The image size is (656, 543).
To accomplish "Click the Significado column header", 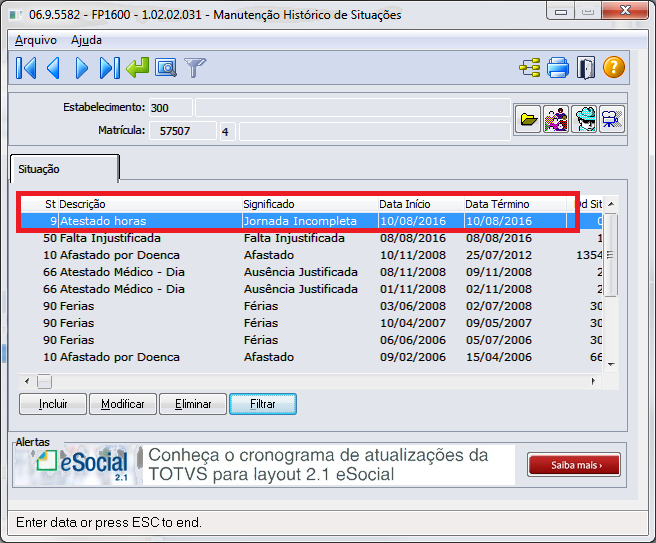I will tap(310, 204).
